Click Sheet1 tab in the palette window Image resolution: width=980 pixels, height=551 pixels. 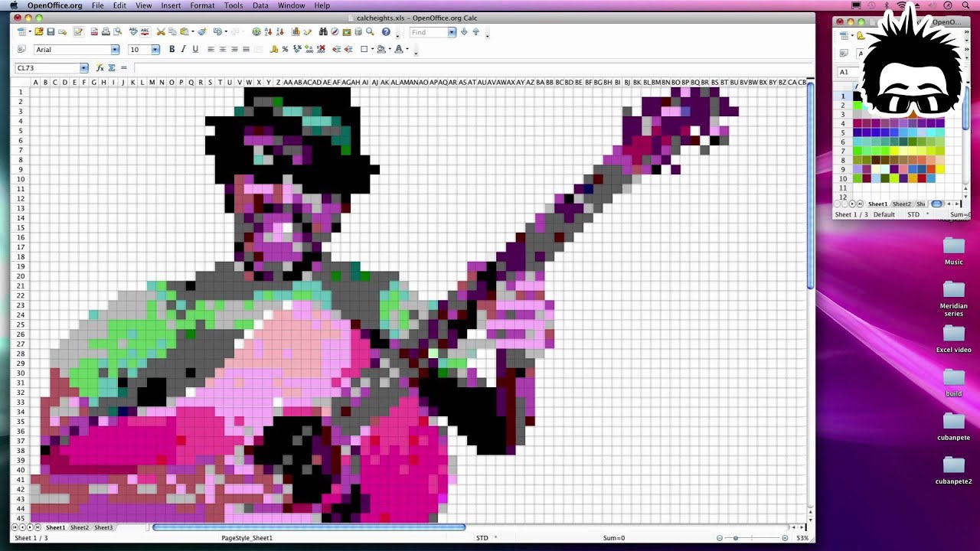(877, 204)
